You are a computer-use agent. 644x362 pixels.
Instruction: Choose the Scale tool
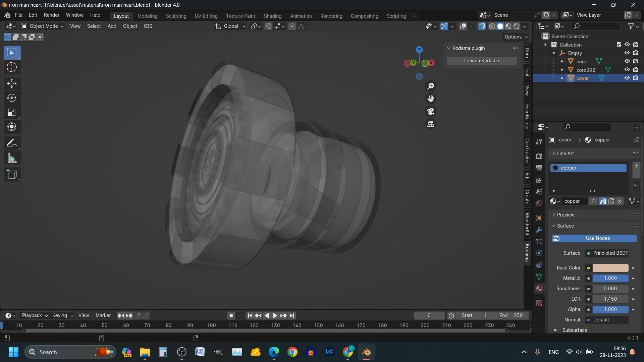point(12,112)
